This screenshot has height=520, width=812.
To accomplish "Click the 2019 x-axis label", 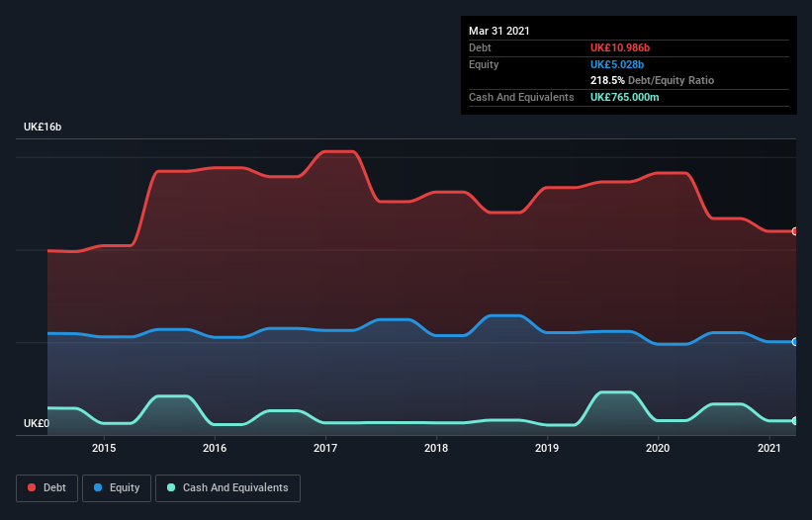I will (547, 448).
